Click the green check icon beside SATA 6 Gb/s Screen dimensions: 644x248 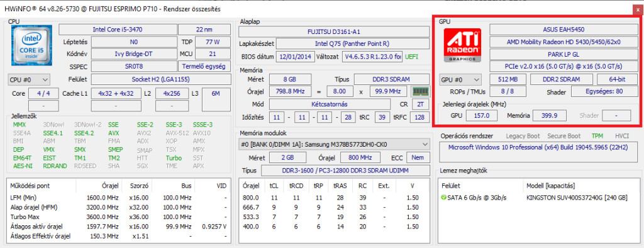coord(443,198)
